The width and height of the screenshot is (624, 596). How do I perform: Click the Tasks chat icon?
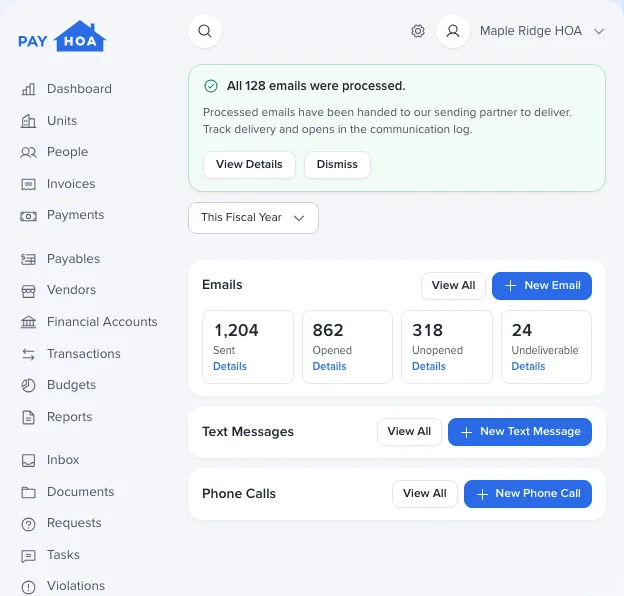(28, 556)
